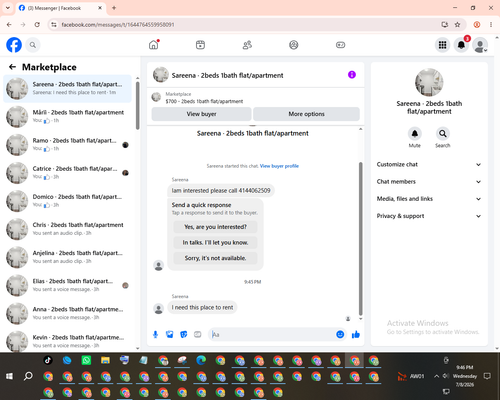
Task: Open Chrome three-dot menu
Action: [x=491, y=25]
